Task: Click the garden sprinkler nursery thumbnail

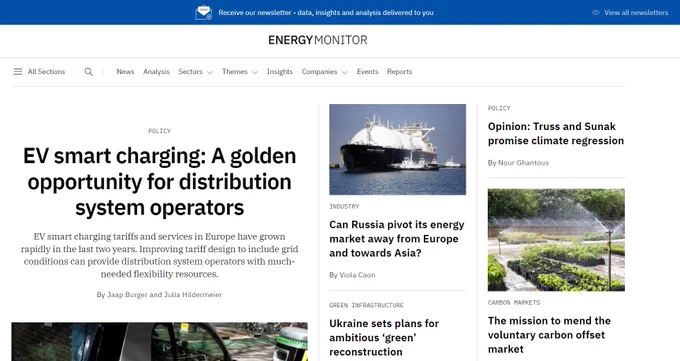Action: 556,240
